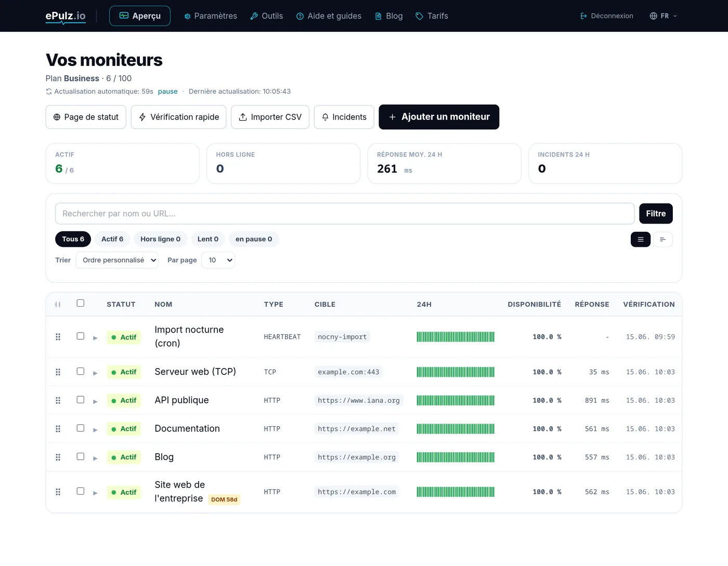Click the 24H uptime bar of Blog
Viewport: 728px width, 566px height.
pos(456,457)
